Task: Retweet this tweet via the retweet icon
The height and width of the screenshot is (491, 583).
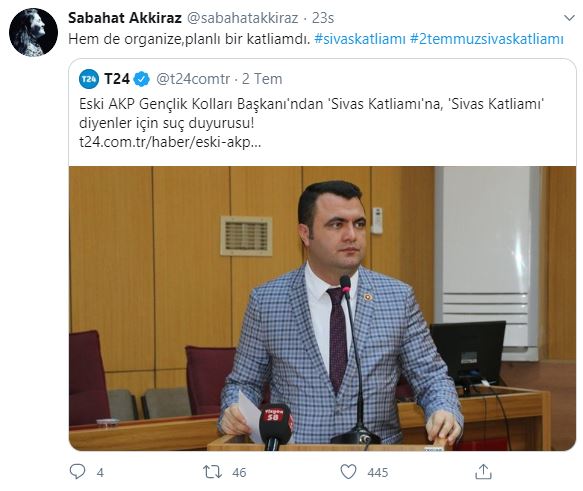Action: (x=212, y=472)
